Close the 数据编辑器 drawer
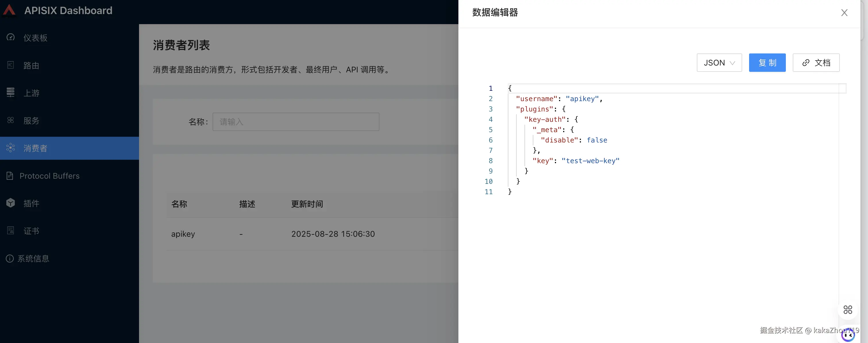868x343 pixels. click(x=844, y=13)
